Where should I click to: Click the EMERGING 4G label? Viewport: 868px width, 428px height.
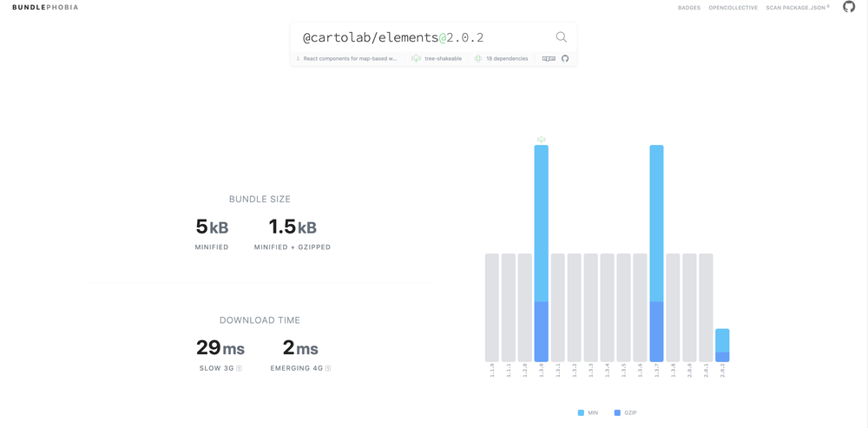coord(297,368)
